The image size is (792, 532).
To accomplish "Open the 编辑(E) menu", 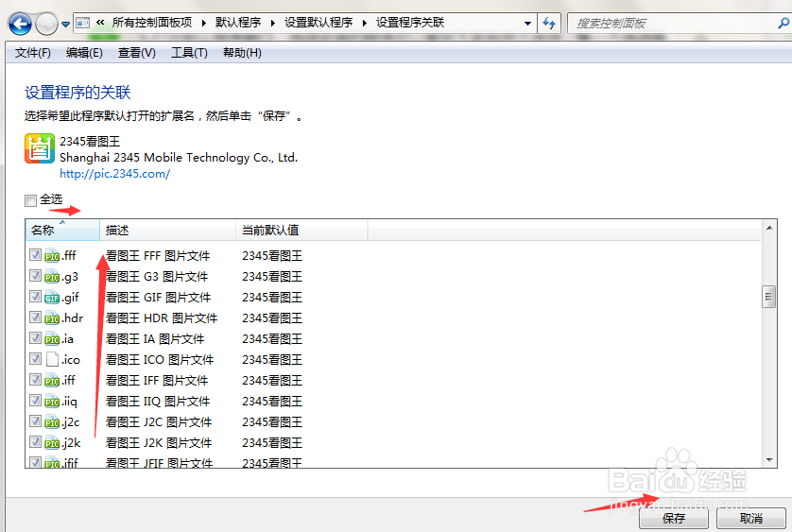I will (x=84, y=53).
